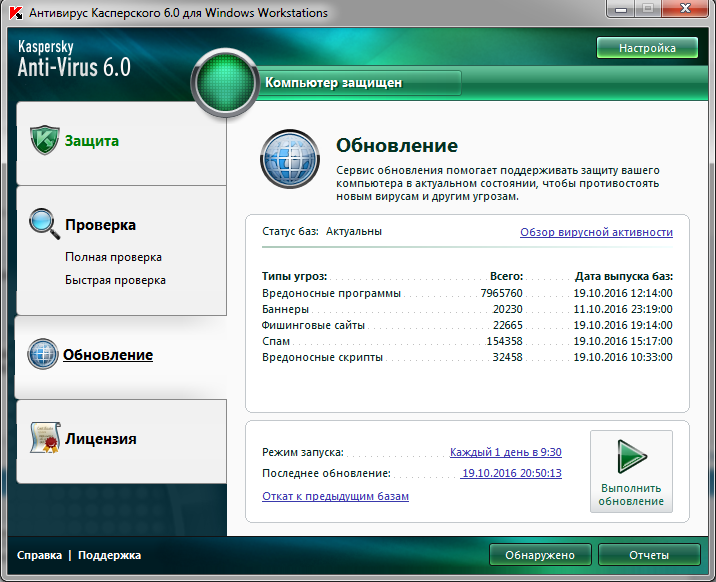Open the Справка help link
The height and width of the screenshot is (582, 716).
pos(39,555)
